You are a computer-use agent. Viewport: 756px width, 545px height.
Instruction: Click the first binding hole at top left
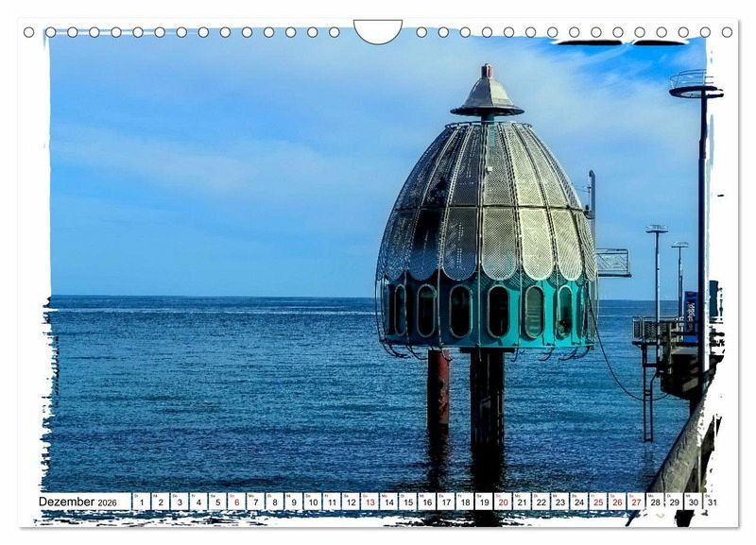tap(28, 32)
